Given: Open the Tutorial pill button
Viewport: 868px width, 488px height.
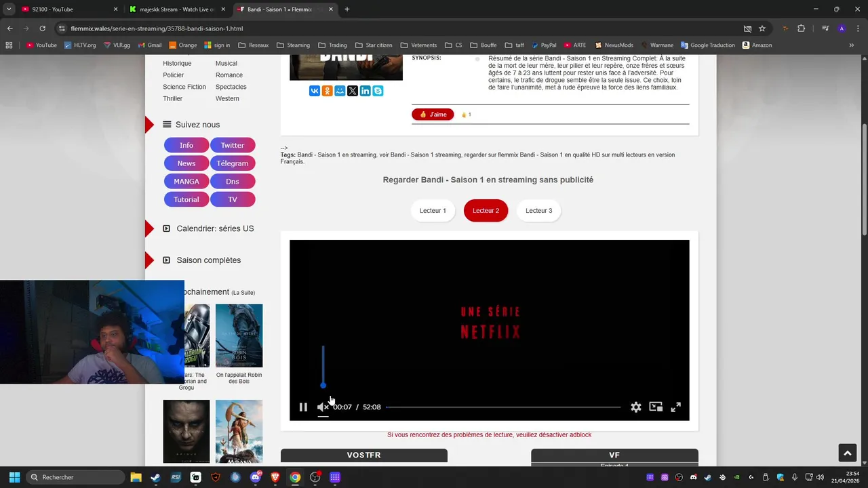Looking at the screenshot, I should pos(186,200).
